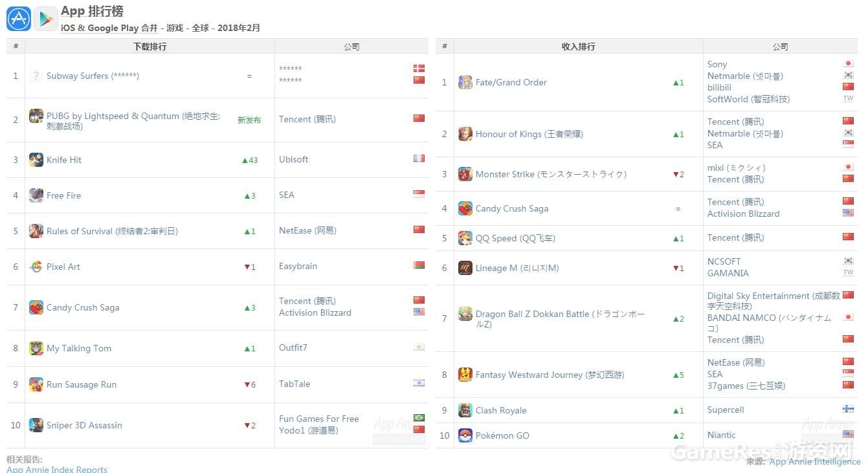Open the Knife Hit app name link
Viewport: 868px width, 473px height.
64,160
